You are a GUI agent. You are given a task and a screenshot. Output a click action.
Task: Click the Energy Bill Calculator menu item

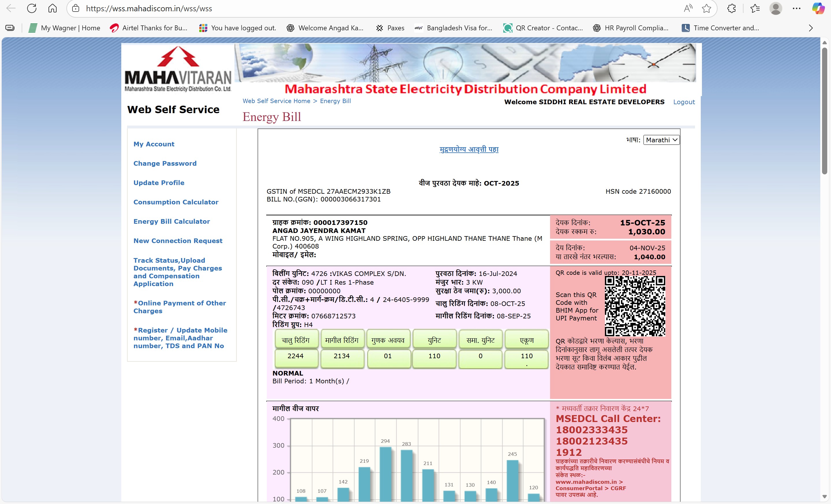coord(171,221)
